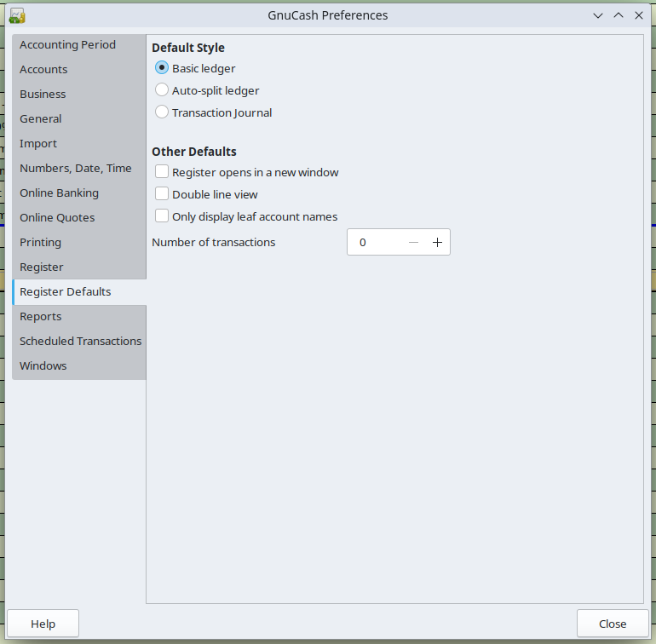The image size is (656, 644).
Task: Click the GnuCash app icon in title bar
Action: [x=16, y=15]
